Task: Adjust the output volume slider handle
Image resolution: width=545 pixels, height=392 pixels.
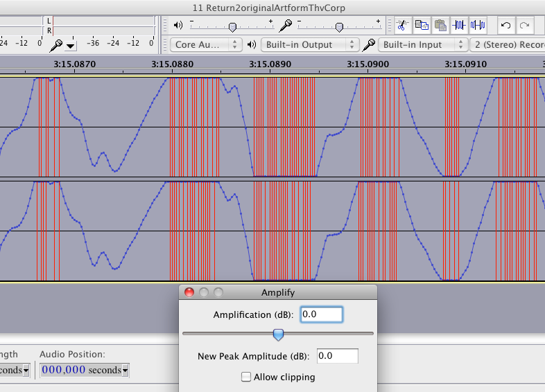Action: tap(232, 27)
